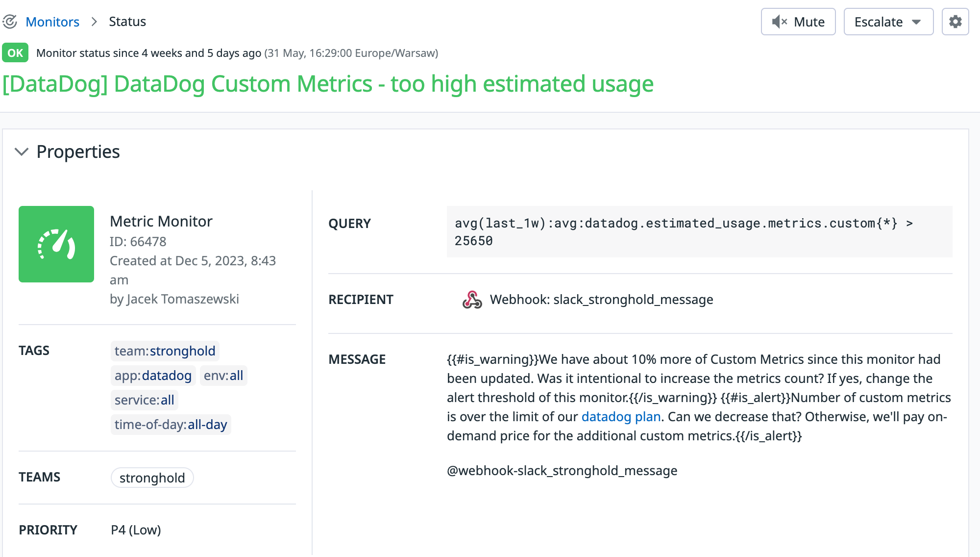Viewport: 980px width, 557px height.
Task: Select the app:datadog tag
Action: coord(153,376)
